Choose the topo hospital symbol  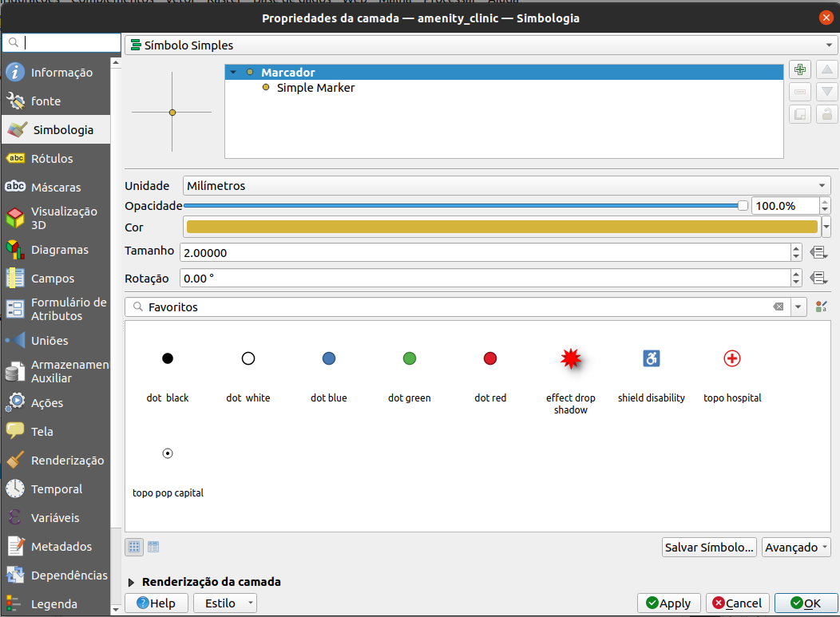point(732,374)
